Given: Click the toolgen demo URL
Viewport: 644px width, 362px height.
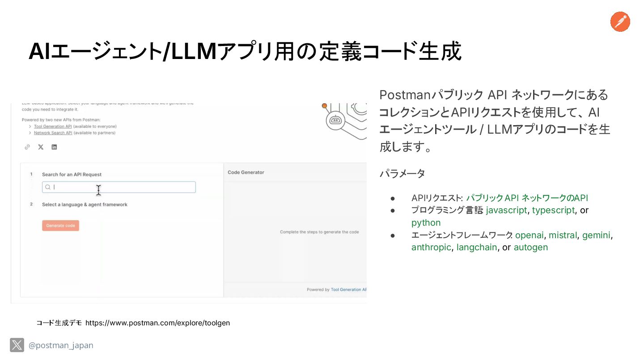Looking at the screenshot, I should point(157,323).
